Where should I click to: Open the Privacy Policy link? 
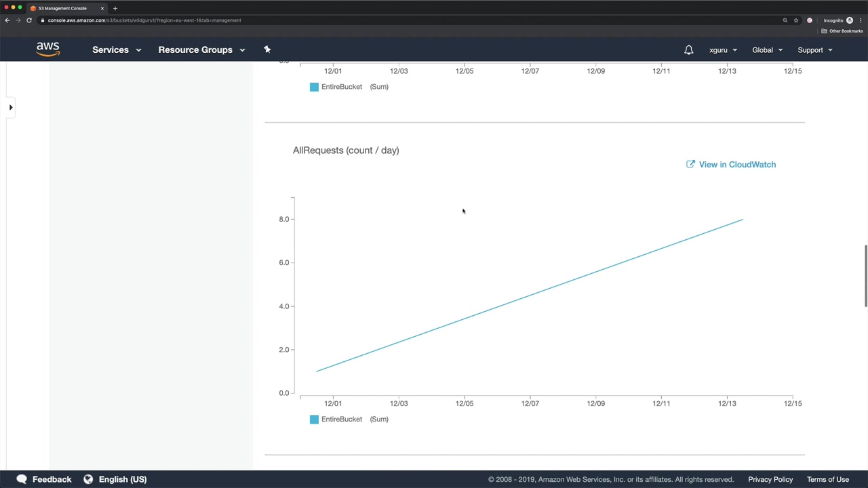tap(770, 479)
